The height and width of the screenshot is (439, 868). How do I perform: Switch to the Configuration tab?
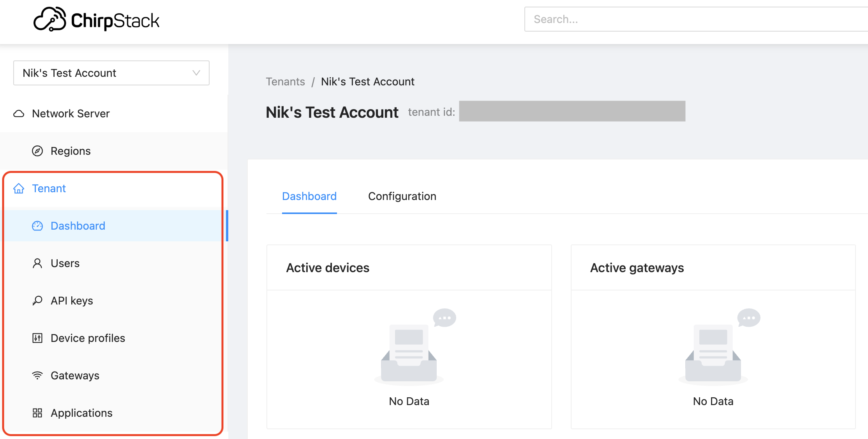pos(402,196)
